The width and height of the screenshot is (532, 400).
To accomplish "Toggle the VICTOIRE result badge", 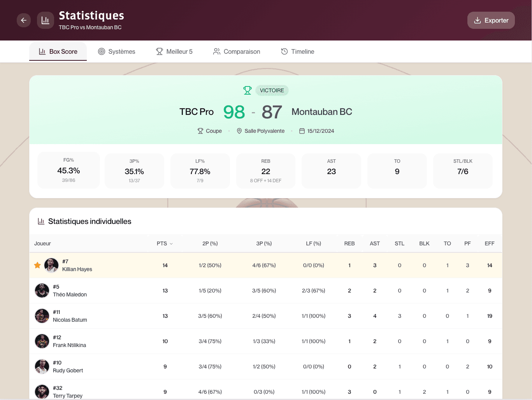I will (x=272, y=90).
